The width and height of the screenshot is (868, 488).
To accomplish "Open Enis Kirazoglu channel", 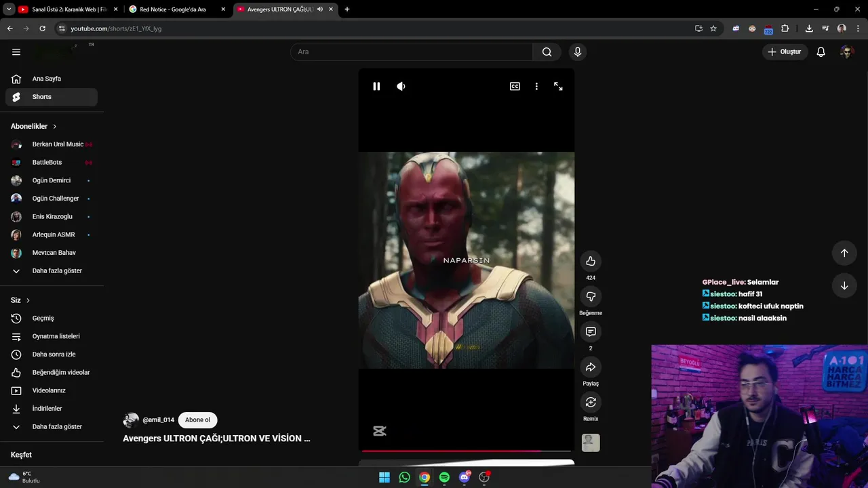I will [52, 217].
